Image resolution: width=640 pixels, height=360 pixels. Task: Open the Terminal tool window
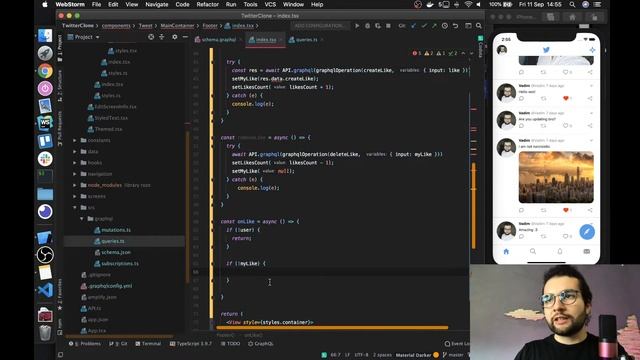coord(148,344)
